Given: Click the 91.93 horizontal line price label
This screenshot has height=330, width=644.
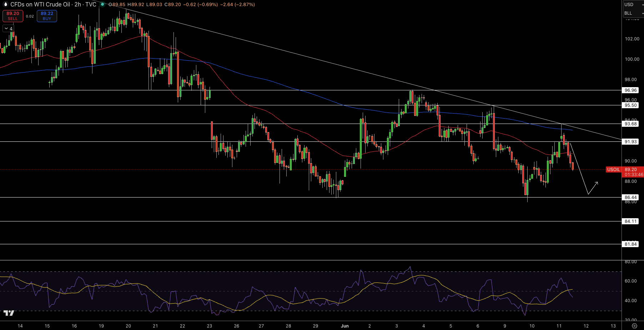Looking at the screenshot, I should point(630,142).
